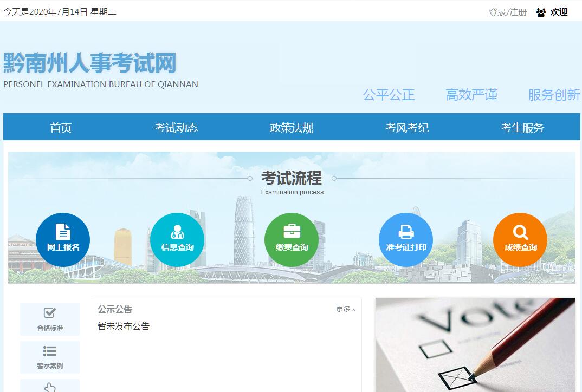Screen dimensions: 582x392
Task: Open 考试动态 navigation menu
Action: coord(176,128)
